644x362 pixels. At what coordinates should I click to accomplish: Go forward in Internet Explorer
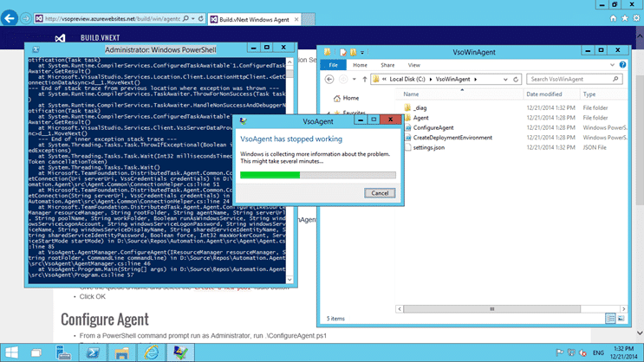[x=25, y=19]
